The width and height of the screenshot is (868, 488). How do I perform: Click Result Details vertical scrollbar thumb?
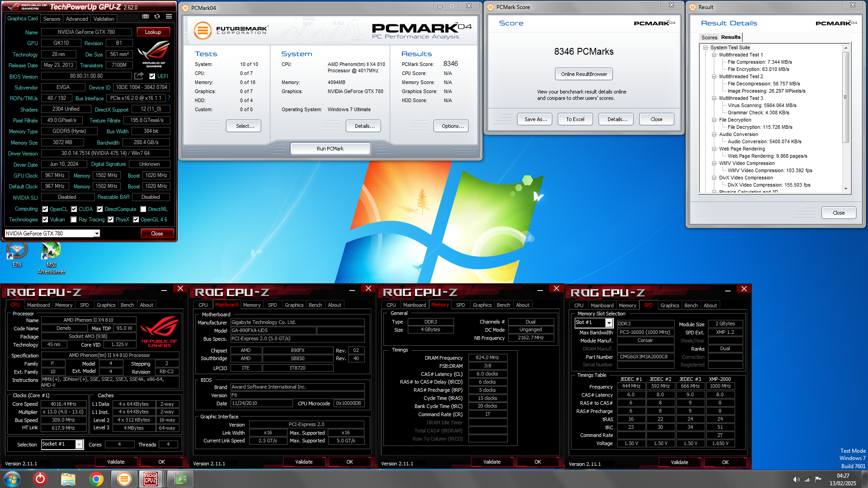click(845, 97)
